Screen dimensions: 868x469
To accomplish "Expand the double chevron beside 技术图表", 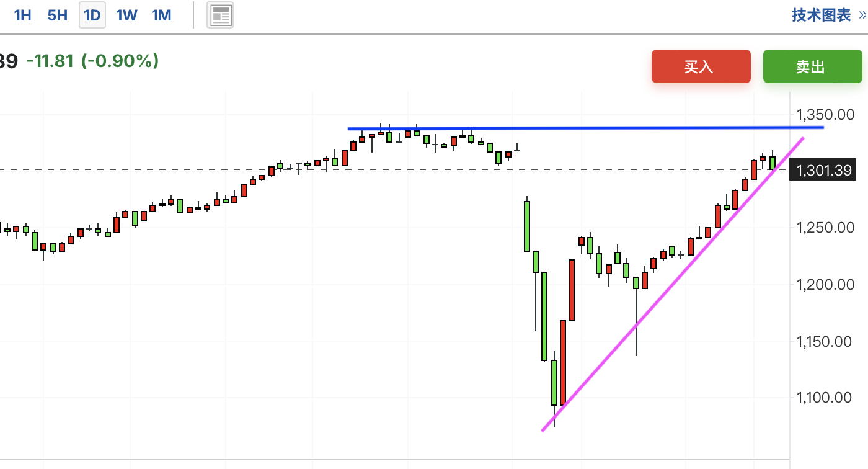I will [x=861, y=16].
